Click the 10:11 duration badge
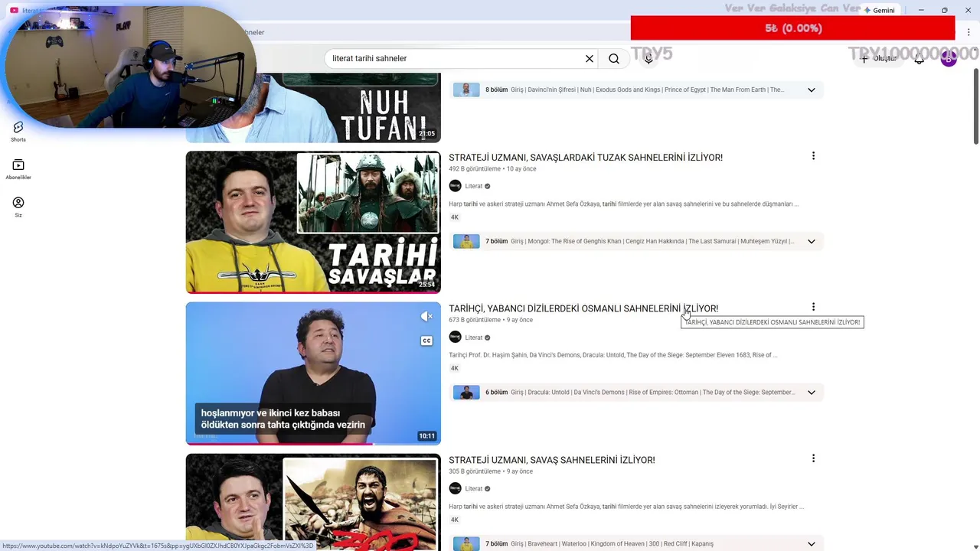This screenshot has height=551, width=980. 426,436
